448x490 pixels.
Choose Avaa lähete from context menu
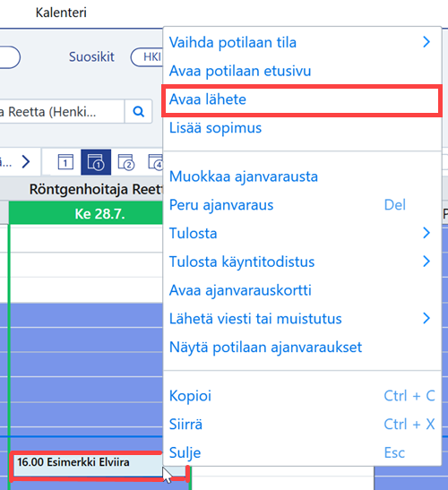[x=302, y=100]
